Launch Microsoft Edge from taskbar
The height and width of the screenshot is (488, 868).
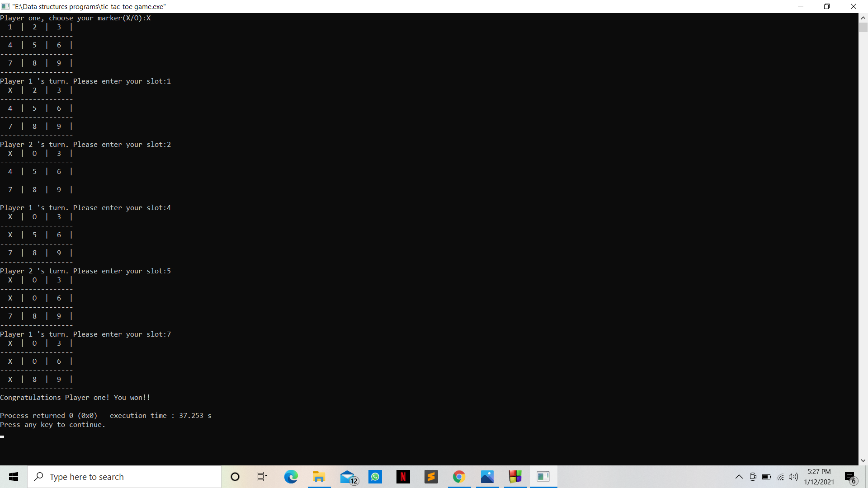coord(291,477)
